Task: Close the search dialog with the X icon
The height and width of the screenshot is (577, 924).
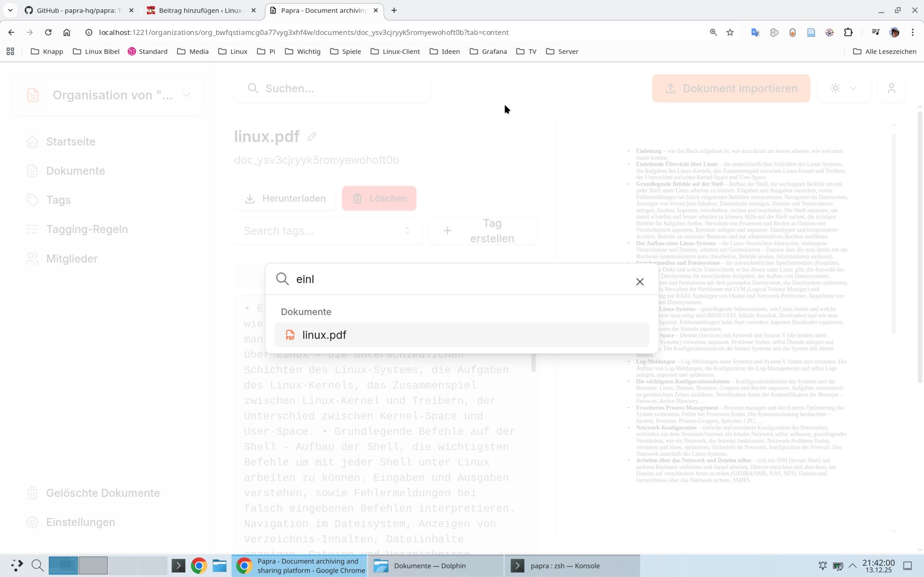Action: click(640, 282)
